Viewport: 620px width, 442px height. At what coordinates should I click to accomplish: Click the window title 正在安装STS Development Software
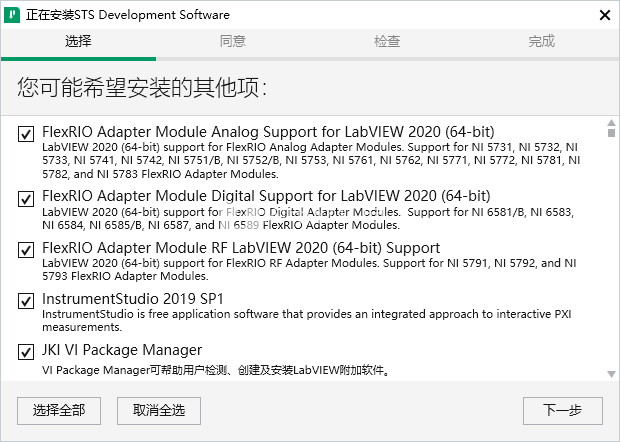[128, 15]
